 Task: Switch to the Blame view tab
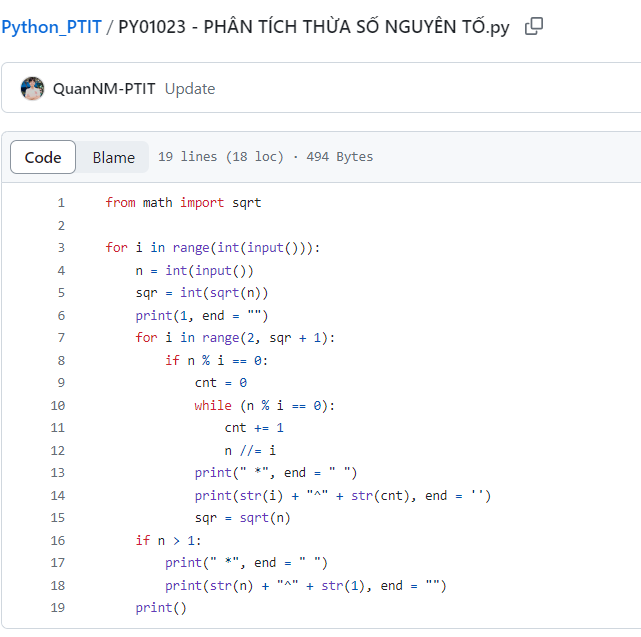coord(113,157)
